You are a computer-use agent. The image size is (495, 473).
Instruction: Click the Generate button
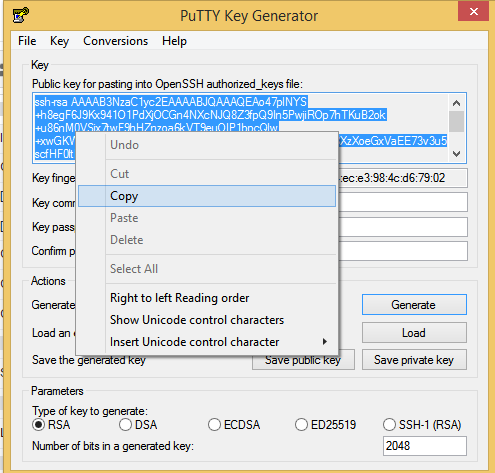414,305
